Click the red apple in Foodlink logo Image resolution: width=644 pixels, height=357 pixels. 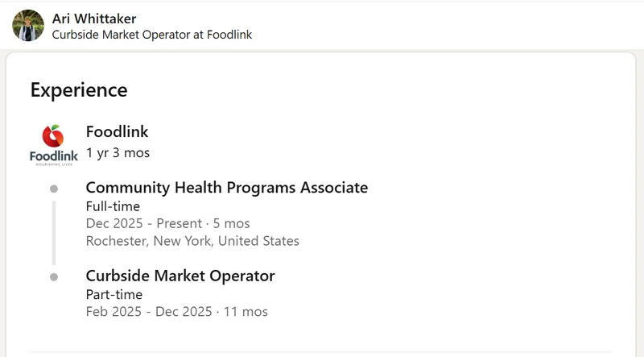(x=53, y=136)
